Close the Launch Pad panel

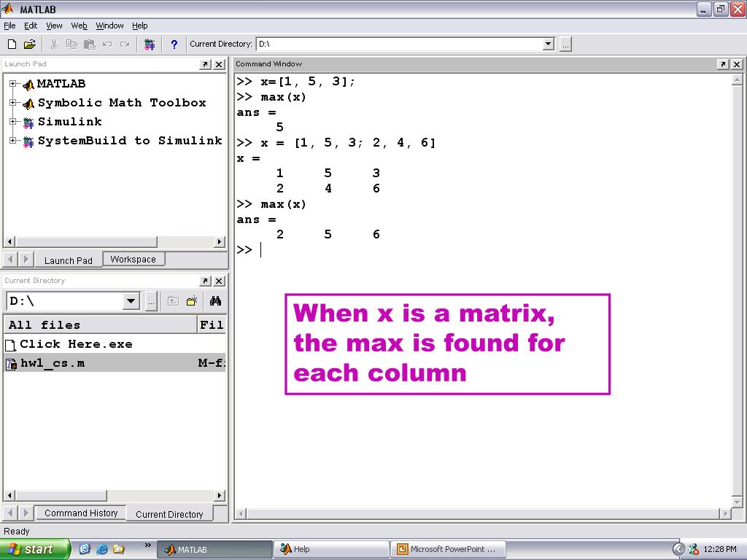pos(219,64)
